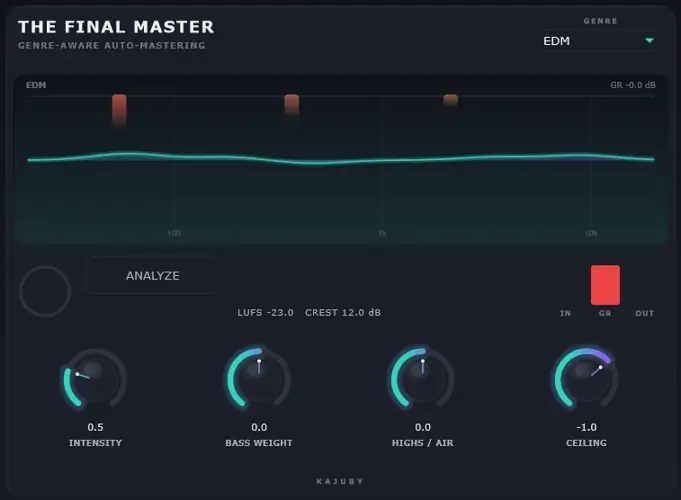
Task: Click the Bass Weight value 0.0
Action: point(259,427)
